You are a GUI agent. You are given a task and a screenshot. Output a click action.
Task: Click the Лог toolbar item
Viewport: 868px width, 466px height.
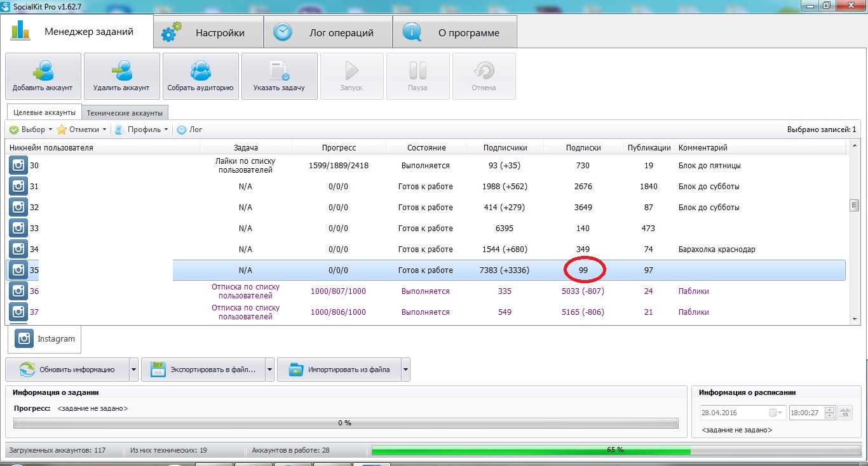[x=189, y=130]
